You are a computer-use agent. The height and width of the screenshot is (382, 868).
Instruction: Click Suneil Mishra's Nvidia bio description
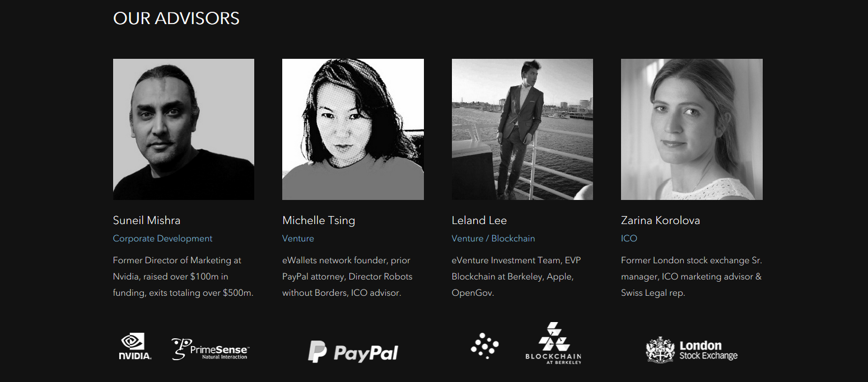183,277
